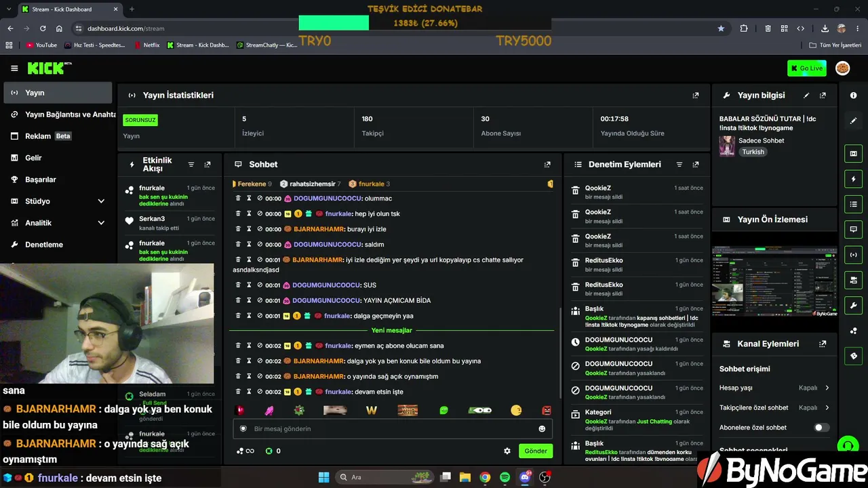
Task: Click the Just Chatting category thumbnail
Action: pyautogui.click(x=727, y=146)
